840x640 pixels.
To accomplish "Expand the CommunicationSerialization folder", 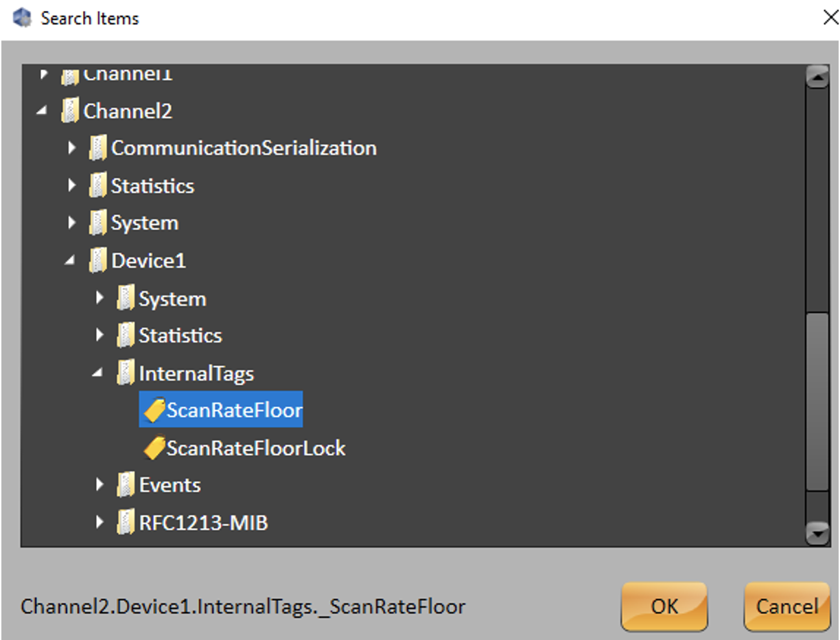I will point(73,148).
